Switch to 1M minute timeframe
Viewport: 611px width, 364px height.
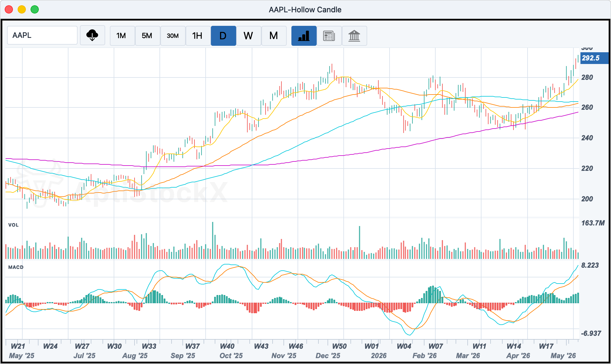122,36
